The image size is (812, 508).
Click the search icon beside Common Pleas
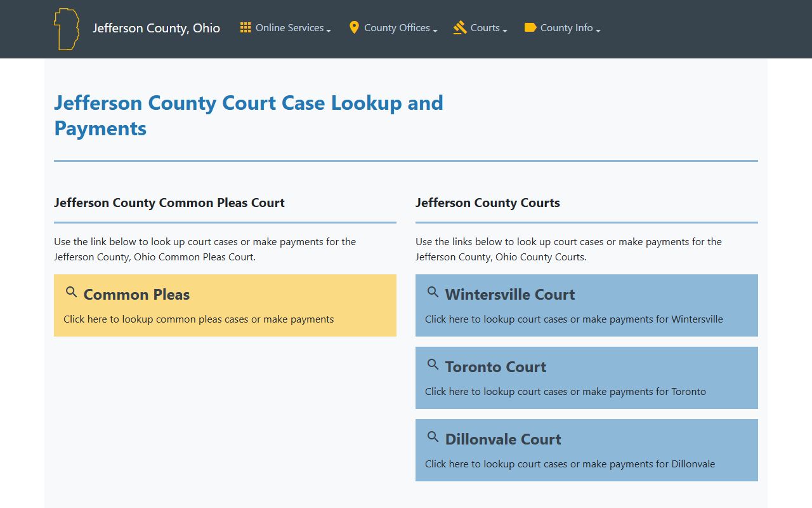coord(72,292)
